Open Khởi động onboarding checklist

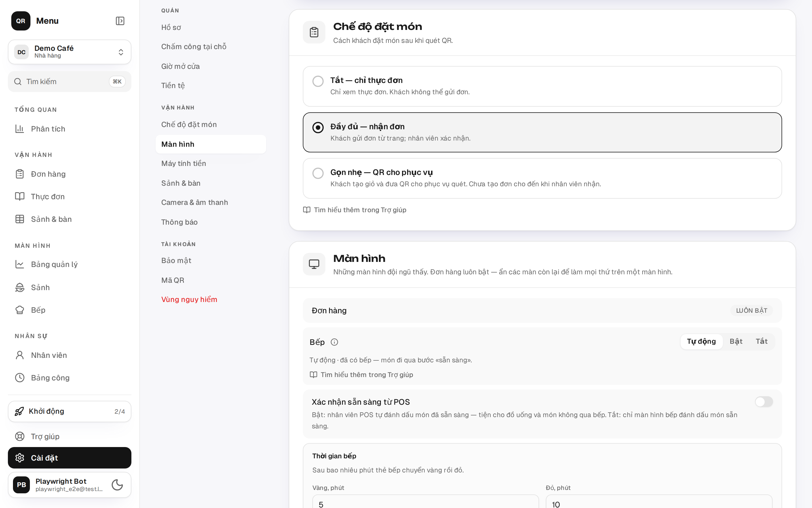point(69,411)
